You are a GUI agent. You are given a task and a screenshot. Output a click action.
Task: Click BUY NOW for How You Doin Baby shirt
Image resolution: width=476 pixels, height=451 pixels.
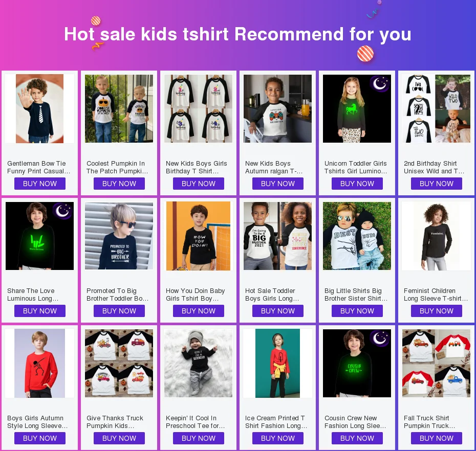pyautogui.click(x=198, y=311)
